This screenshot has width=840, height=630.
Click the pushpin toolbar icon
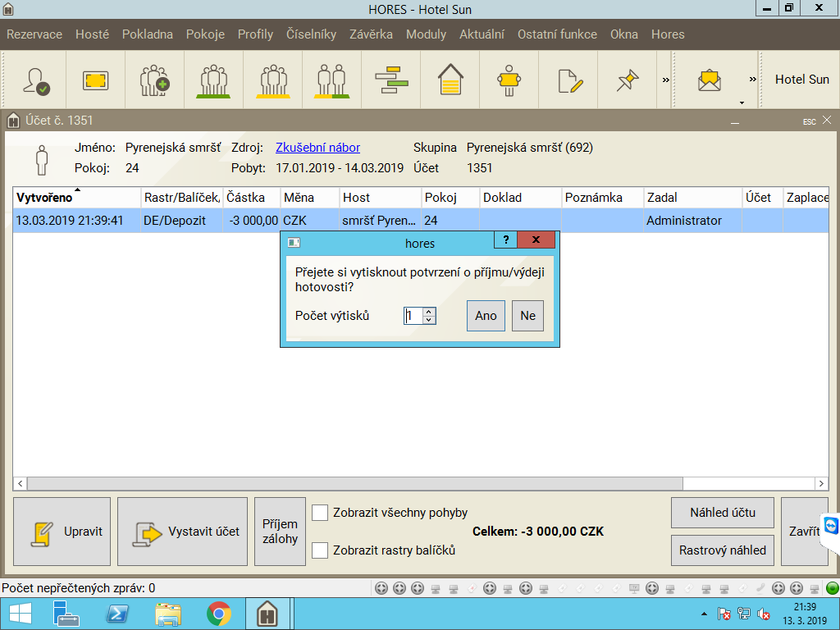[628, 80]
